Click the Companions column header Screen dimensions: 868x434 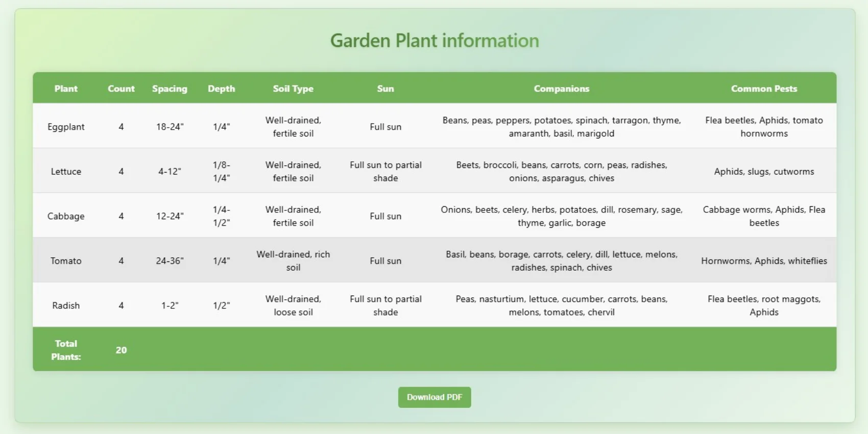[562, 88]
